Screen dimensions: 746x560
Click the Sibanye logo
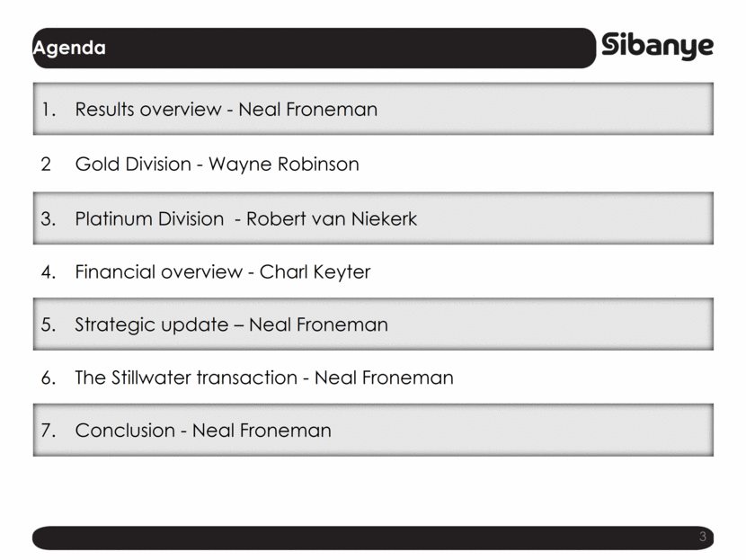[x=657, y=47]
